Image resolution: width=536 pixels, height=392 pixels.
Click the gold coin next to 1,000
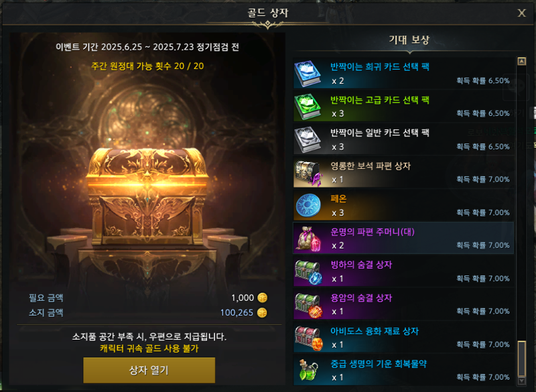262,298
